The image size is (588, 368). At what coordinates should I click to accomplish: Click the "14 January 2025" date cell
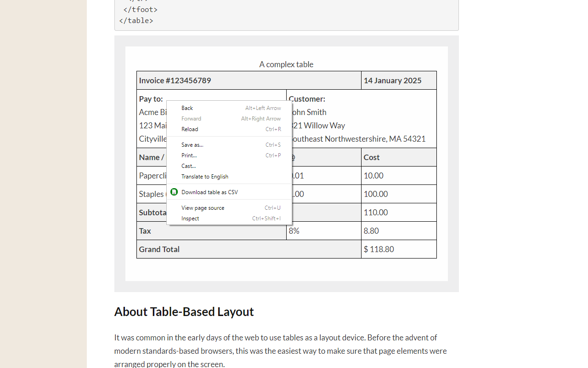392,80
